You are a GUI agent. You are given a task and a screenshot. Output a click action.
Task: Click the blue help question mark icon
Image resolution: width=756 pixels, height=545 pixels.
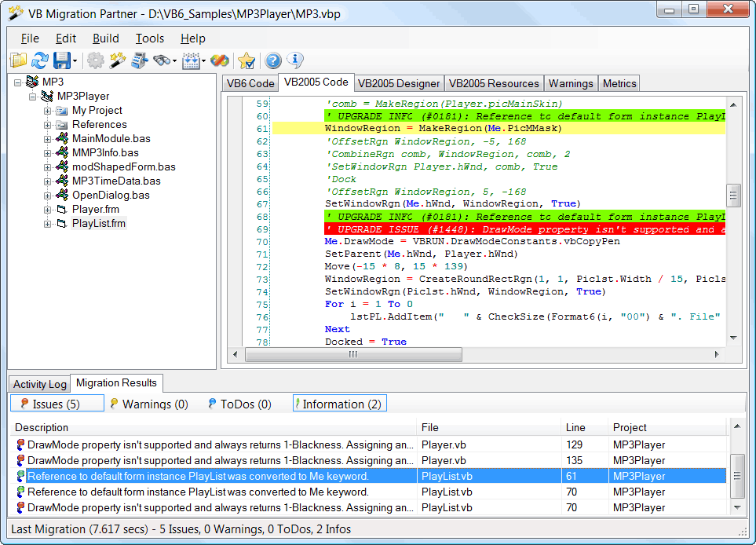[x=273, y=60]
